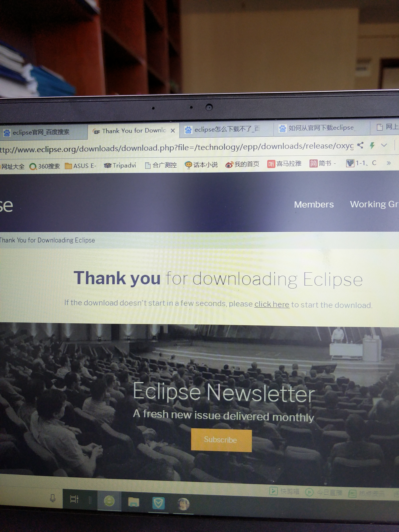Open the 话本小说 bookmark

pos(201,165)
